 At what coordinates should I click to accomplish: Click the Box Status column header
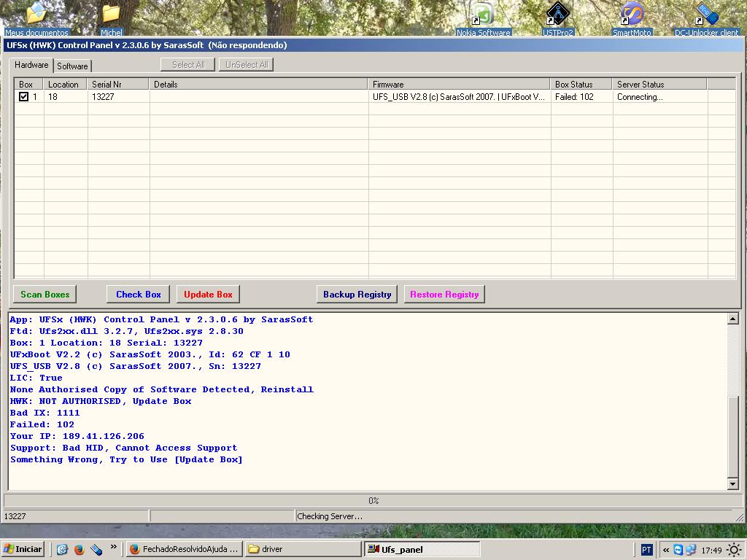tap(581, 85)
